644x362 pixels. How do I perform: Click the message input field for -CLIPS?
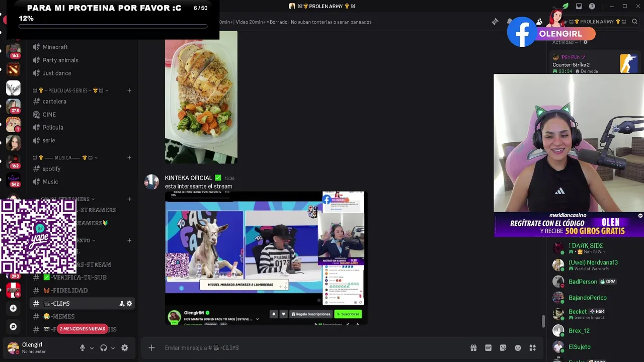click(x=312, y=347)
